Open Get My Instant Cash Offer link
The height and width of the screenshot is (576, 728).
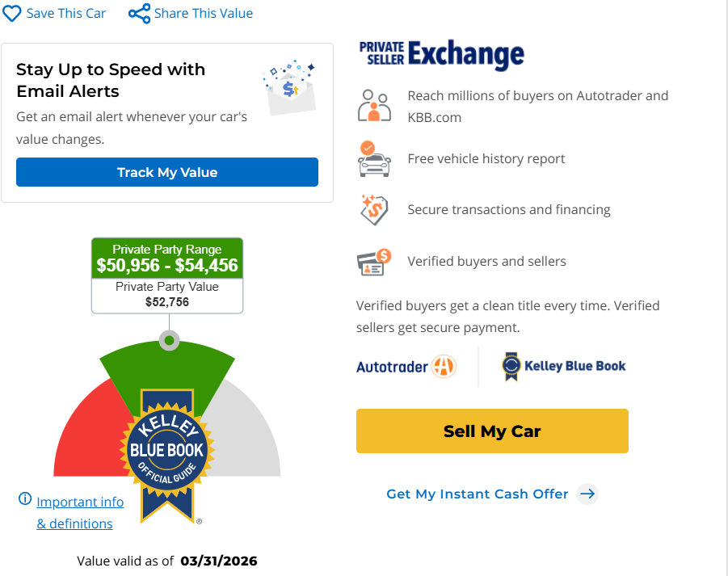[478, 494]
